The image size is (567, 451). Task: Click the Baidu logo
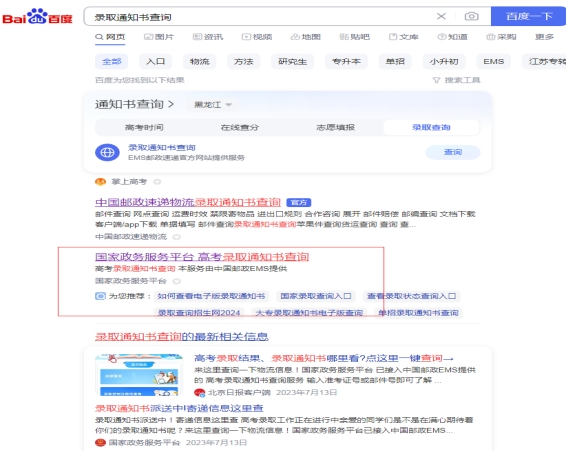point(37,16)
